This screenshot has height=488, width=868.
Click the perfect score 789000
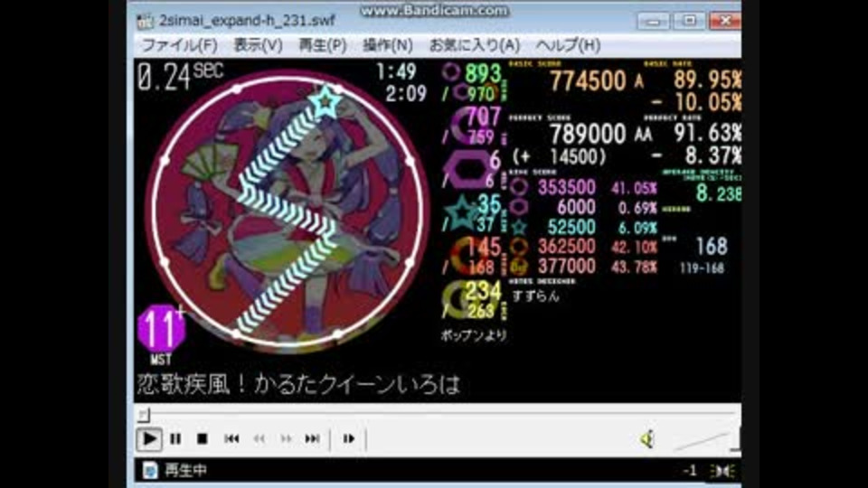(x=588, y=134)
